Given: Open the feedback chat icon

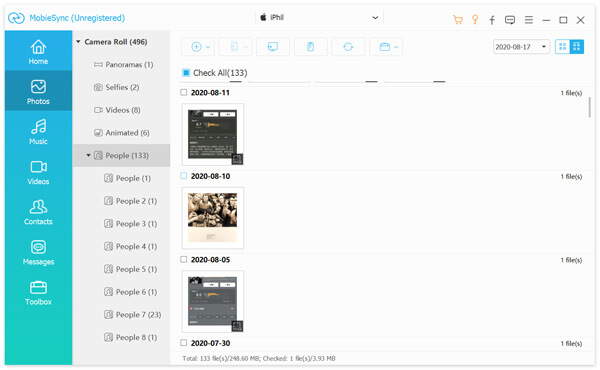Looking at the screenshot, I should click(510, 20).
